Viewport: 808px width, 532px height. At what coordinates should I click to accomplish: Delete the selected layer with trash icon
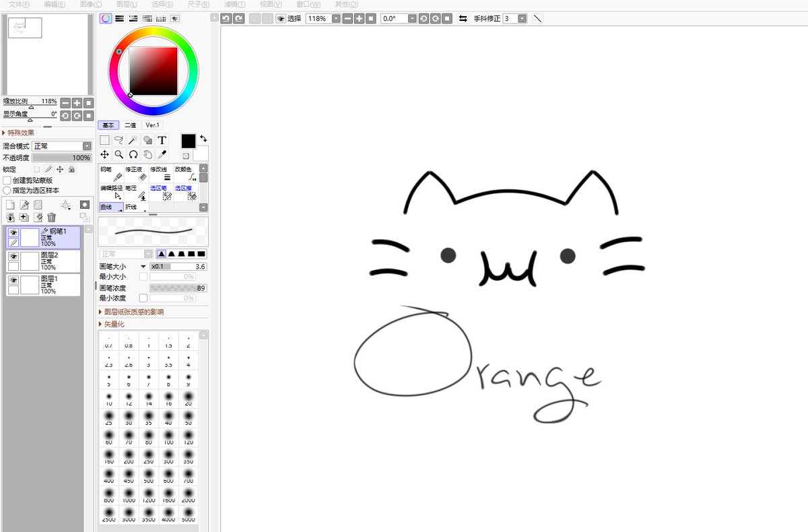point(51,217)
